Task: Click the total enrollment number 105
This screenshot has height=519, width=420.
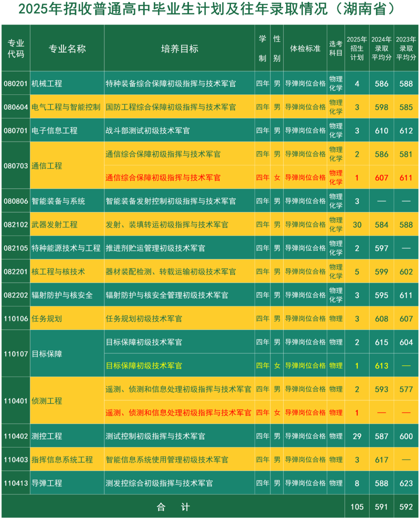Action: coord(357,507)
